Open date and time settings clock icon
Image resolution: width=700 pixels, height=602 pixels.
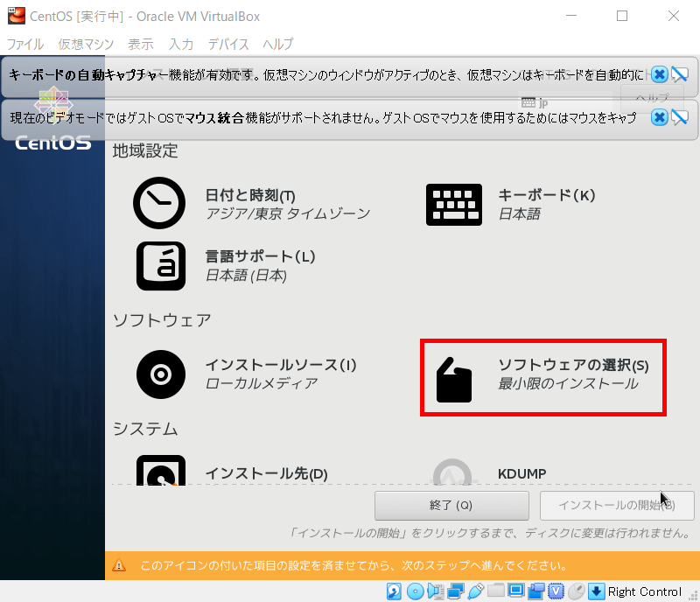tap(159, 203)
